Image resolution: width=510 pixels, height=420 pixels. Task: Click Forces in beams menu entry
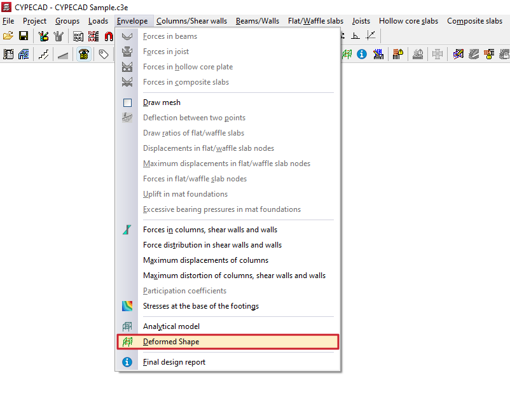pos(228,36)
